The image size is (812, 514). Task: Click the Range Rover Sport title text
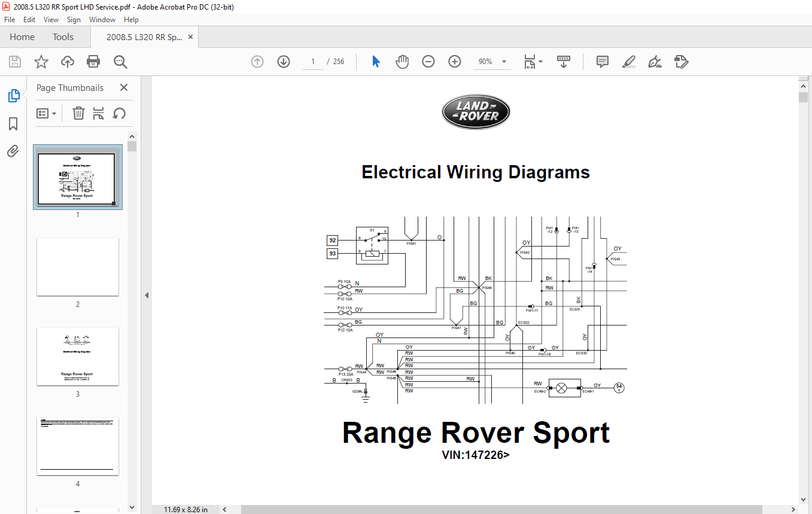tap(476, 433)
